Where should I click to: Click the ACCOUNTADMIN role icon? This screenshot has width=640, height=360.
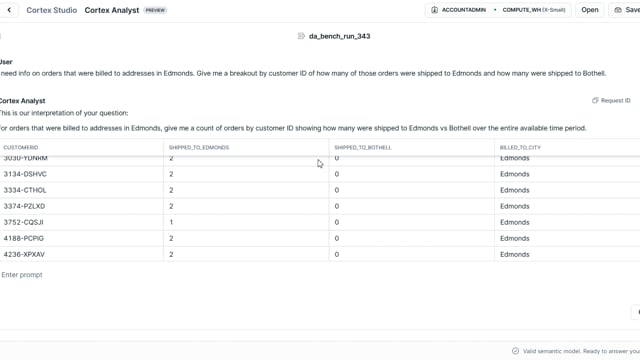434,10
